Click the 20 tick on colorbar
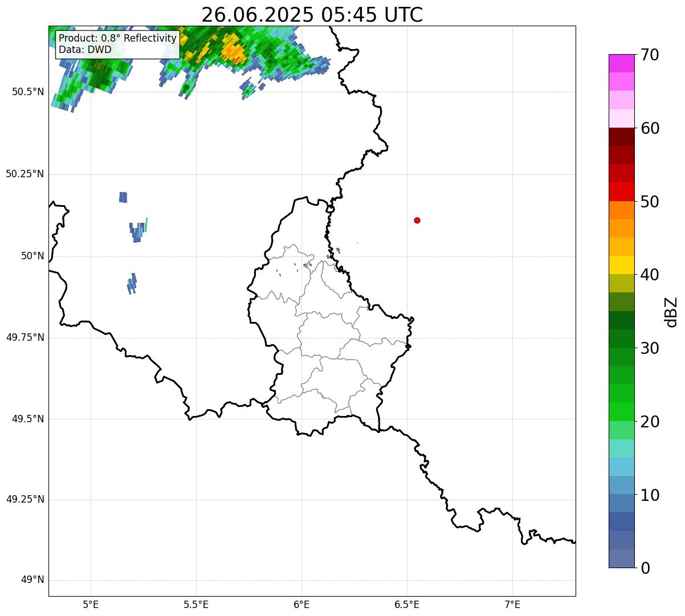Viewport: 685px width, 616px height. click(649, 422)
